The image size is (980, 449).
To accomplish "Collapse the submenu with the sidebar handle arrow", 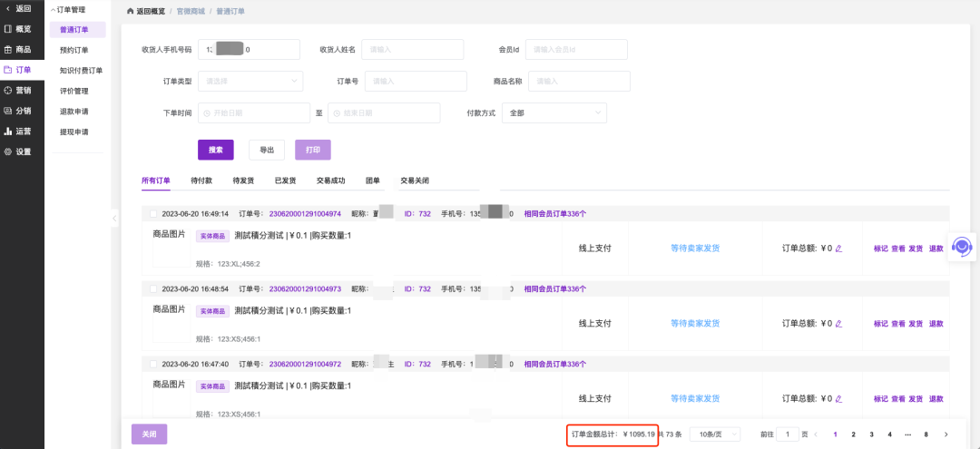I will 114,218.
